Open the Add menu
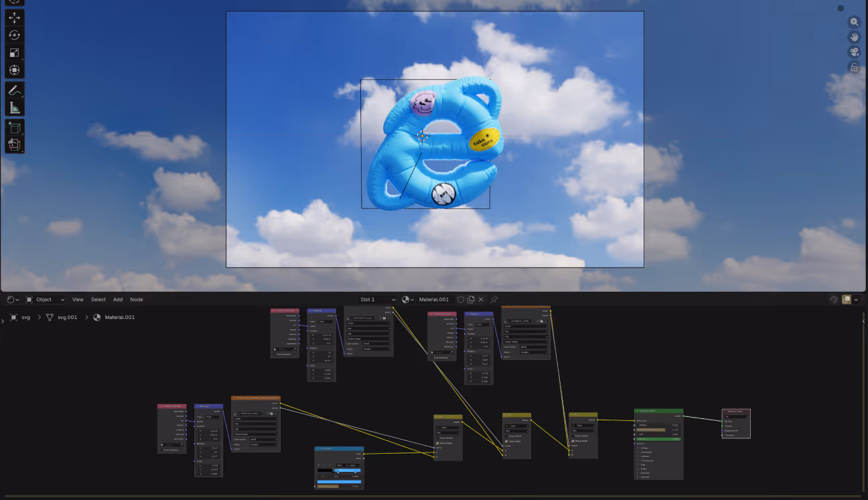The width and height of the screenshot is (868, 500). [118, 300]
